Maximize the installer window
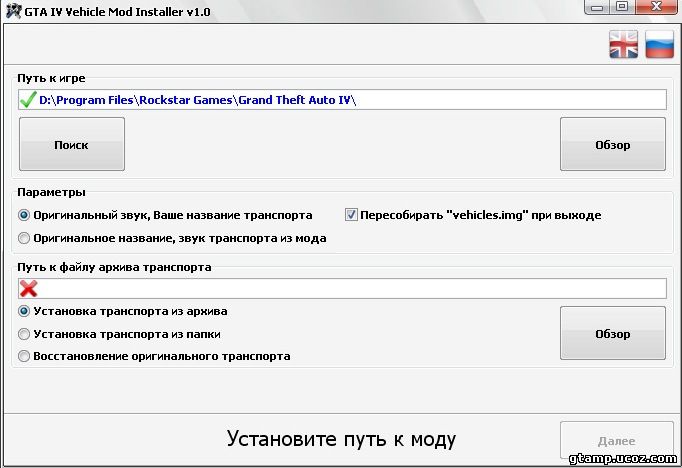Screen dimensions: 682x468 click(x=623, y=7)
